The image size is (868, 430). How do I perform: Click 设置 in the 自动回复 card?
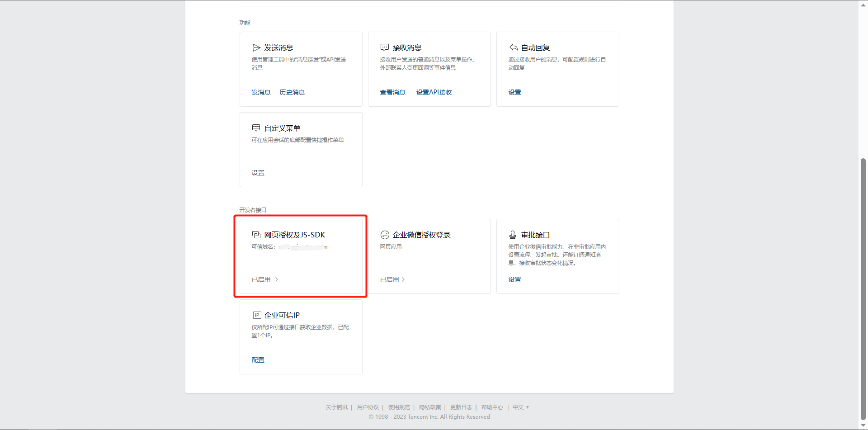(514, 92)
